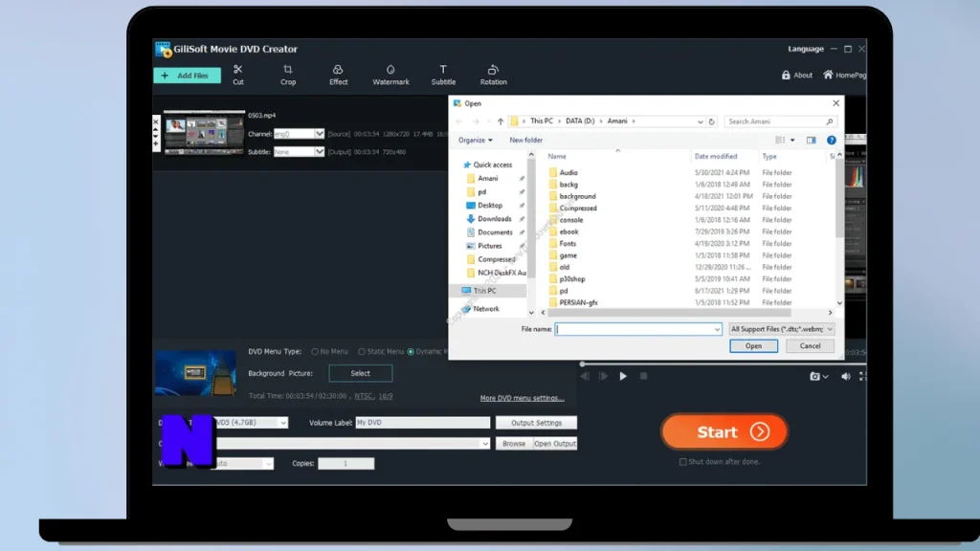Toggle the preview pane in Open dialog

pos(811,140)
